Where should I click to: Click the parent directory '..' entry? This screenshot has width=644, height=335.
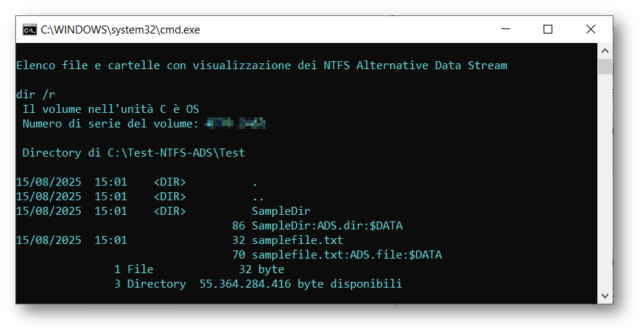(258, 197)
